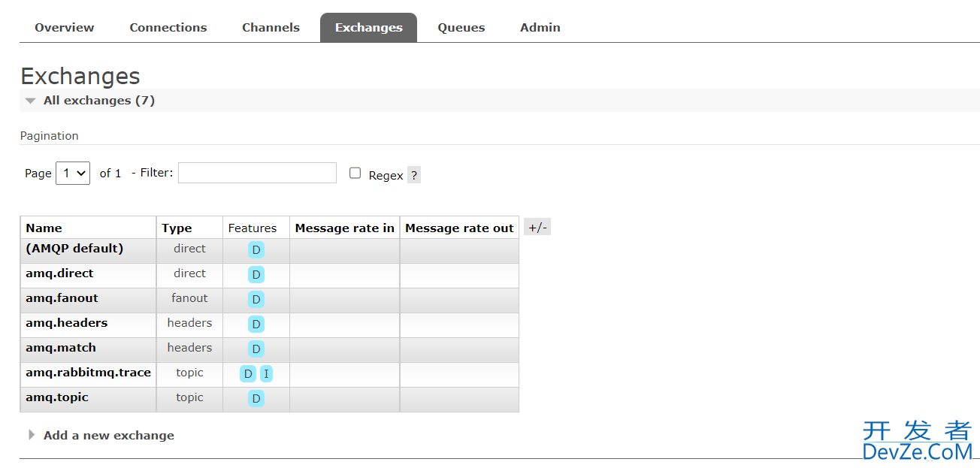The height and width of the screenshot is (468, 980).
Task: Open the (AMQP default) exchange
Action: tap(74, 248)
